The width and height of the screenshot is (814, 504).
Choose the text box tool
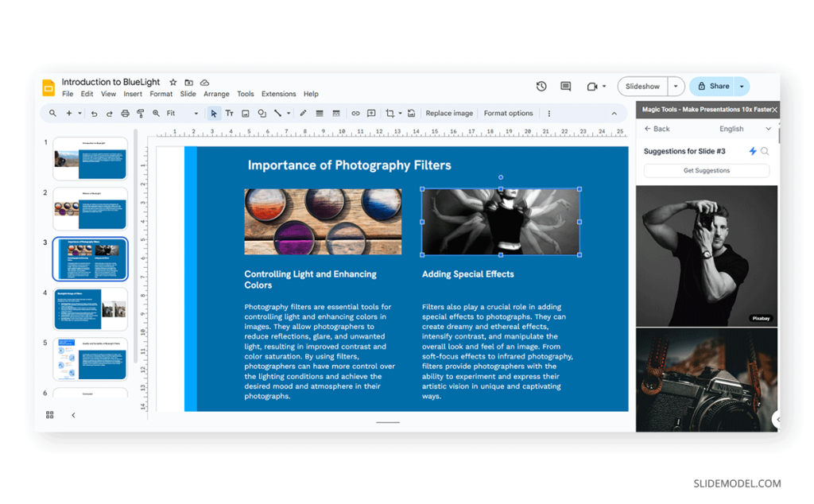tap(230, 114)
